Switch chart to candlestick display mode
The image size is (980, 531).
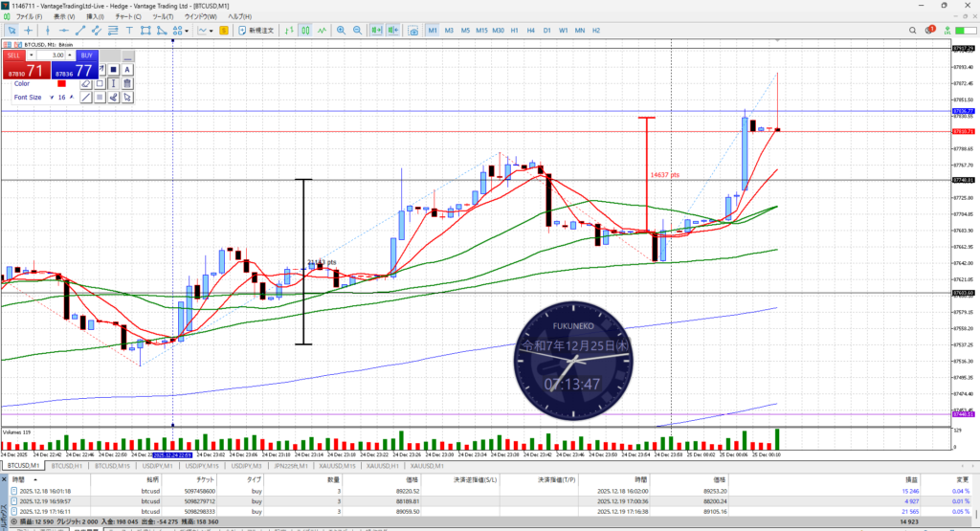pos(306,31)
